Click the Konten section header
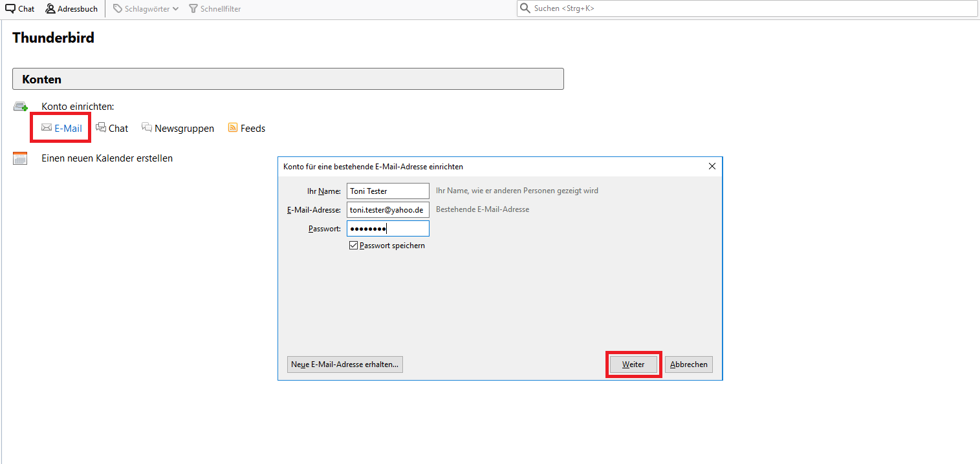This screenshot has width=980, height=464. [x=288, y=79]
